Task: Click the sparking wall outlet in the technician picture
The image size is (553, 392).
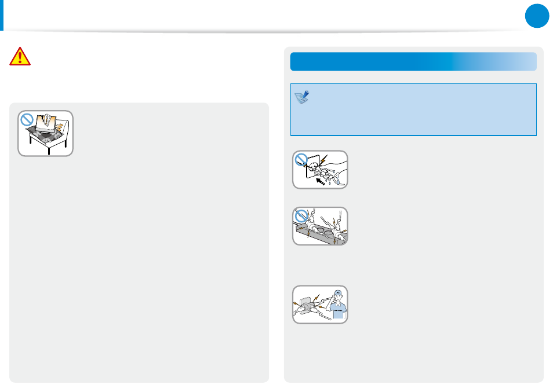Action: (x=305, y=305)
